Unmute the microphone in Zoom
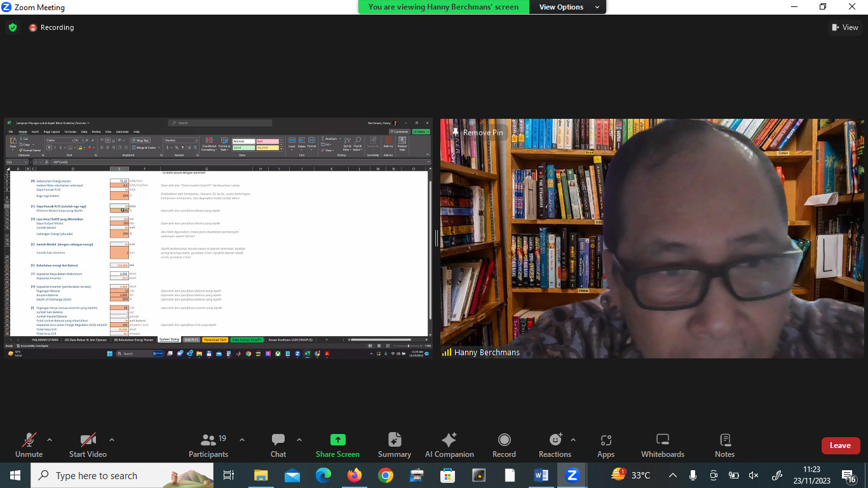 29,445
